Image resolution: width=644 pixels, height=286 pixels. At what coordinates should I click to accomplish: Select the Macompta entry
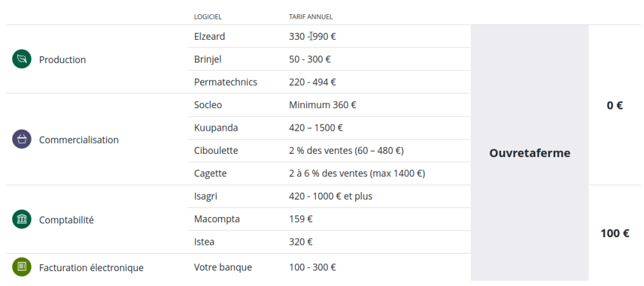216,219
